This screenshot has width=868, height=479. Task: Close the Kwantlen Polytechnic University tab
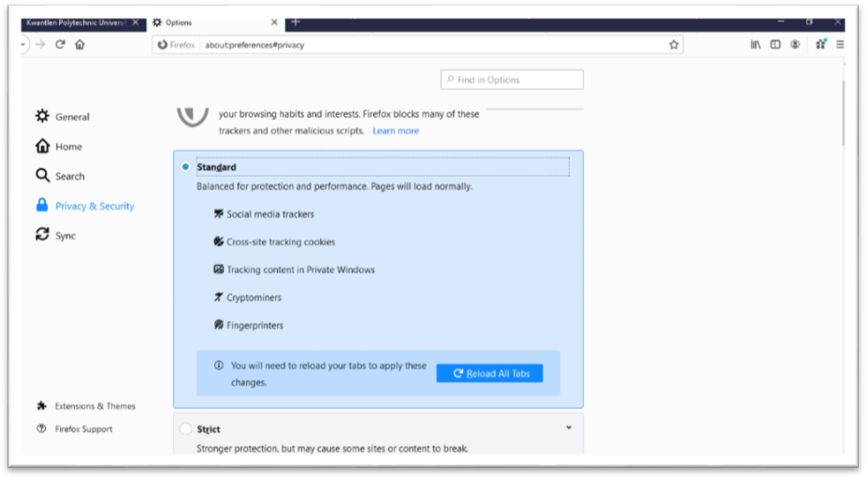pos(136,22)
